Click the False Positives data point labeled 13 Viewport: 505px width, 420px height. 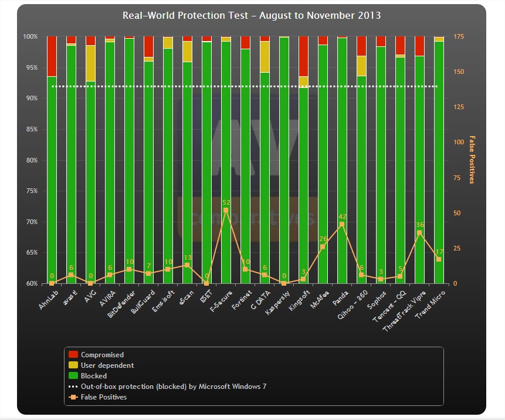(x=187, y=265)
